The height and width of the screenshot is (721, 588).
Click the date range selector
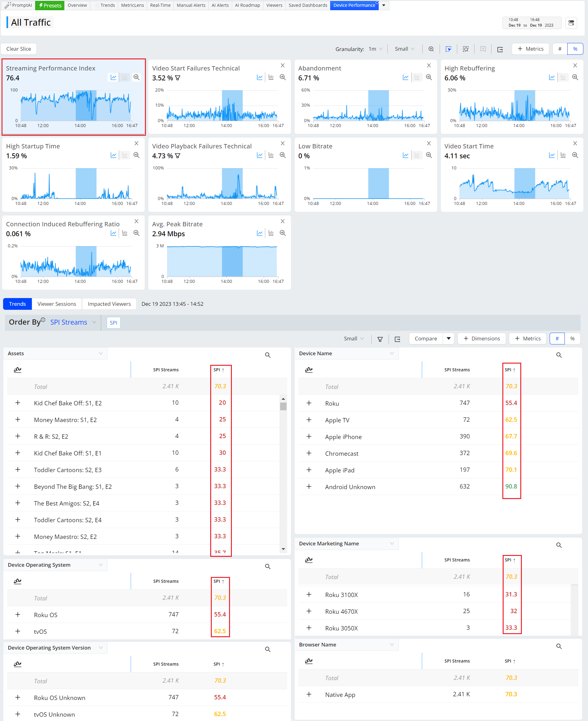tap(531, 23)
